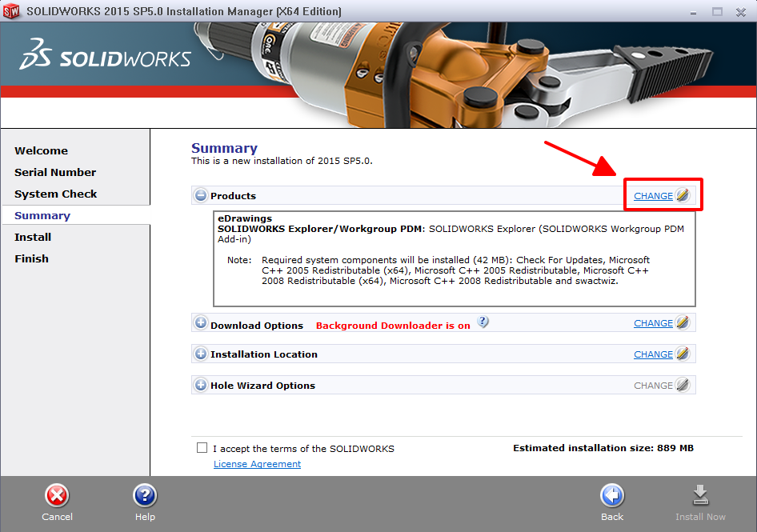Image resolution: width=757 pixels, height=532 pixels.
Task: Click the required system components Note
Action: click(439, 270)
